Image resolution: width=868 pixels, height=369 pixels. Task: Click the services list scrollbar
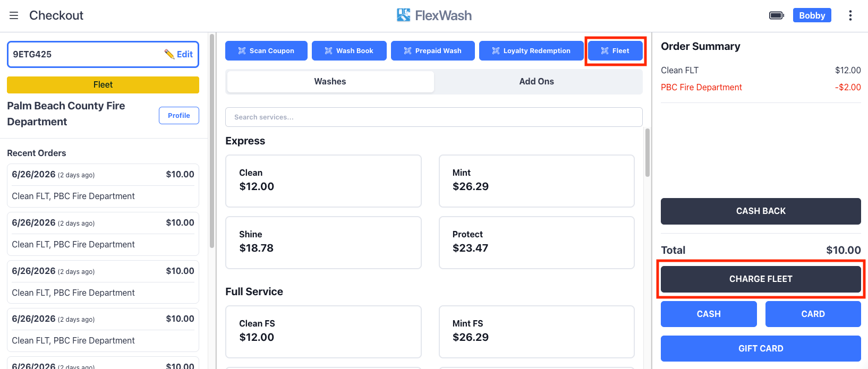pyautogui.click(x=648, y=152)
